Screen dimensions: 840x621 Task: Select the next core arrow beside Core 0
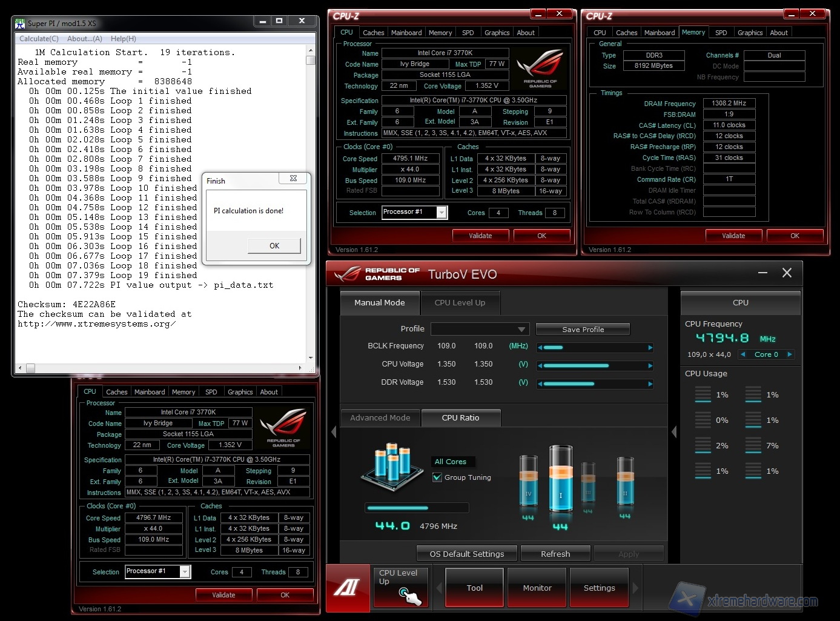[x=789, y=354]
